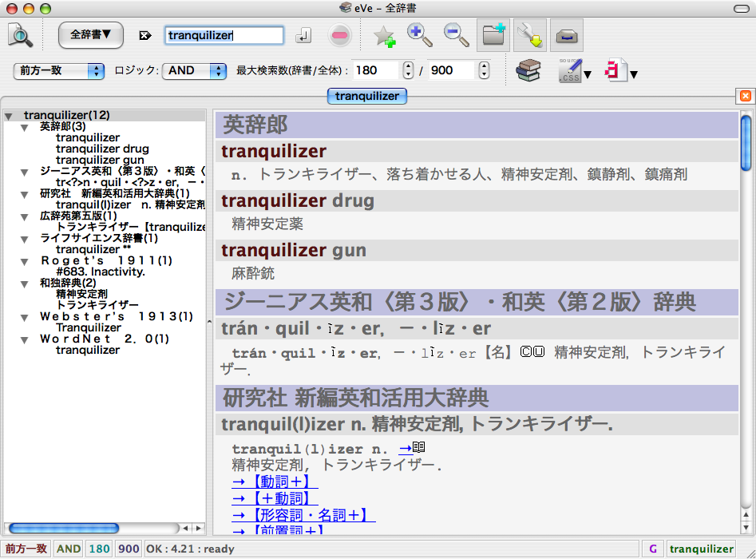Collapse the Roget's 1911(1) node
The image size is (756, 559).
[x=24, y=262]
